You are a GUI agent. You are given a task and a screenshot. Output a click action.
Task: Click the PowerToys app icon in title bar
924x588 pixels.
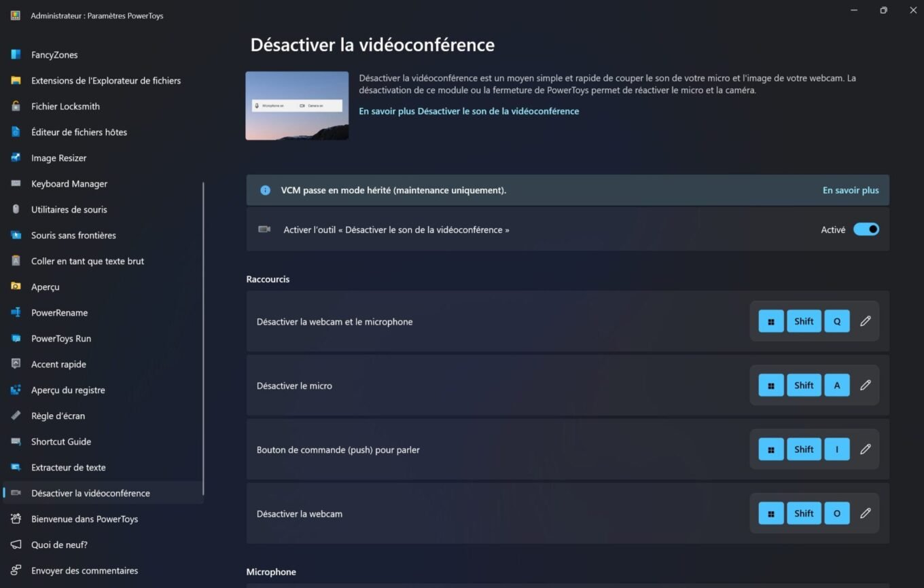pyautogui.click(x=15, y=15)
